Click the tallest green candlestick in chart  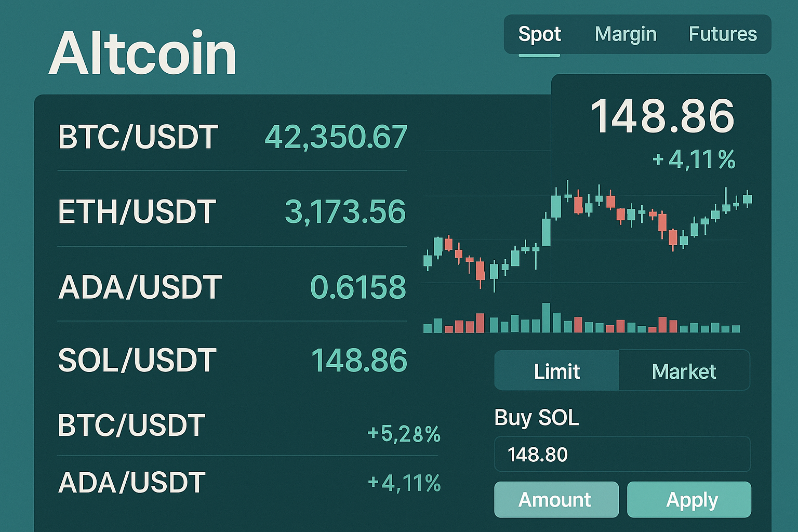pyautogui.click(x=547, y=229)
